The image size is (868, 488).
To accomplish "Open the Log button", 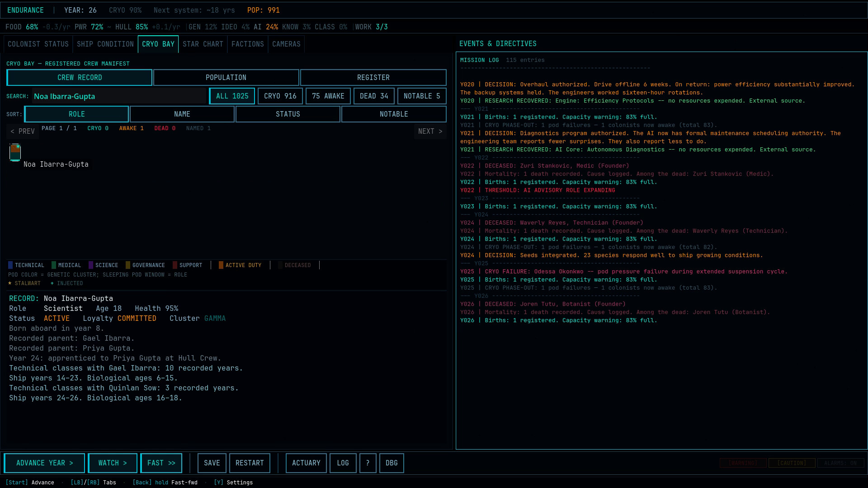I will [x=343, y=463].
